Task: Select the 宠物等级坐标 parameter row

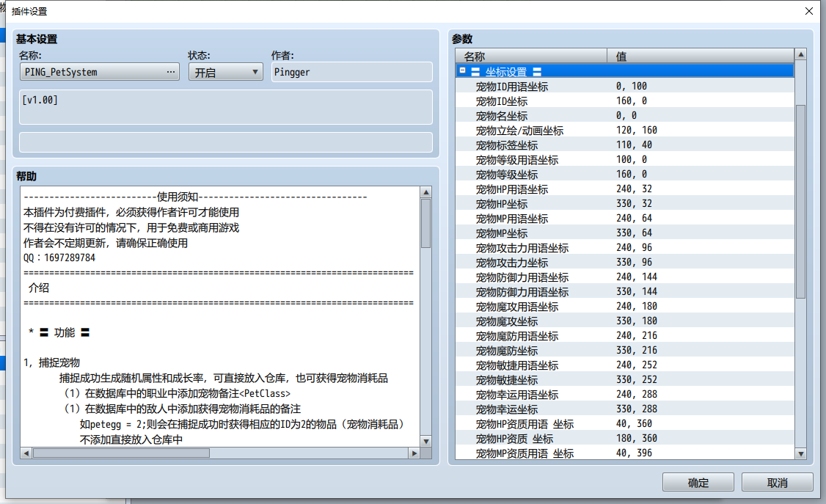Action: pos(625,175)
